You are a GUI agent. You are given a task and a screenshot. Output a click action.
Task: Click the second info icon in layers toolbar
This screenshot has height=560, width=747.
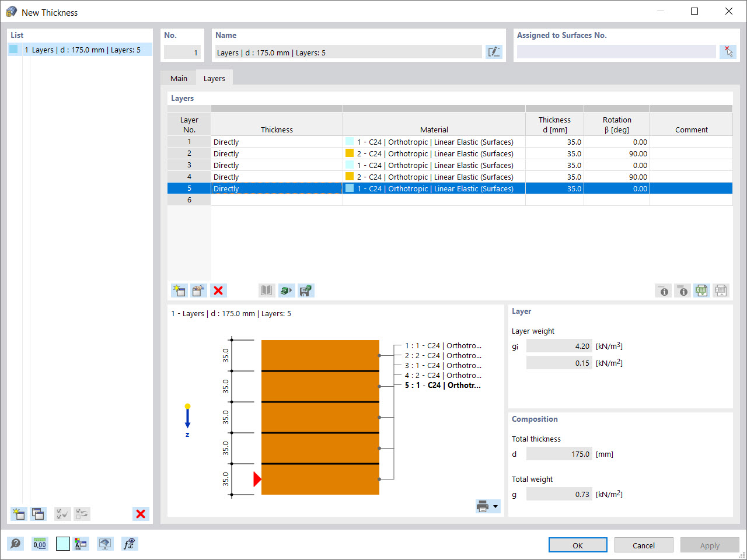(682, 290)
